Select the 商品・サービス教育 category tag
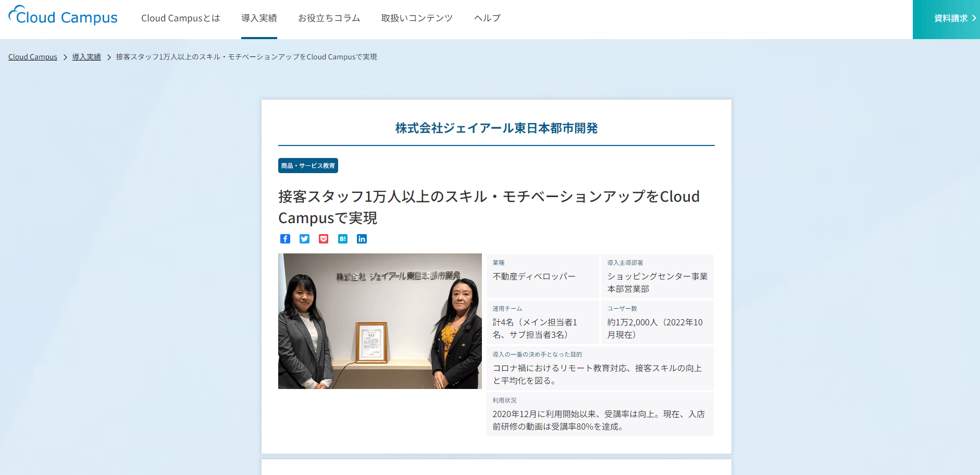 click(308, 165)
